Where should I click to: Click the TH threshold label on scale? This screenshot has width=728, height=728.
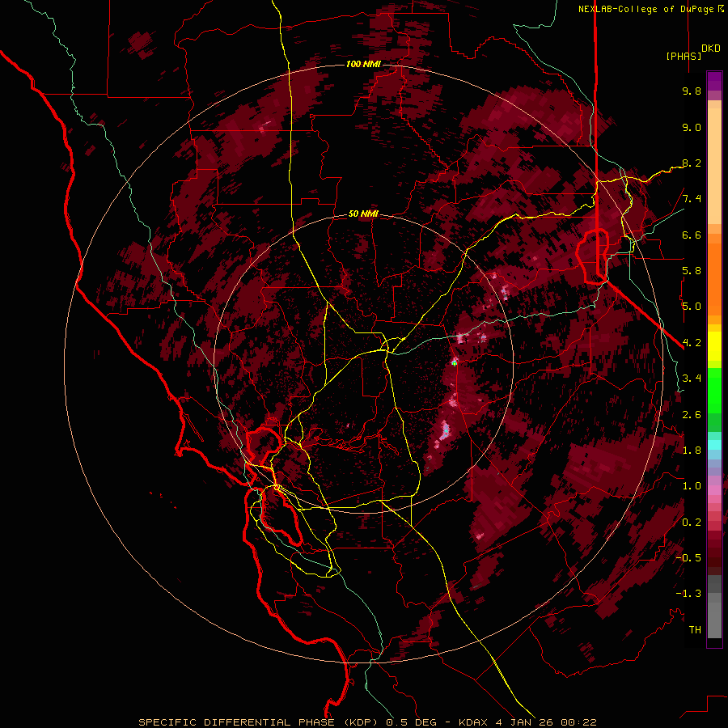tap(695, 630)
